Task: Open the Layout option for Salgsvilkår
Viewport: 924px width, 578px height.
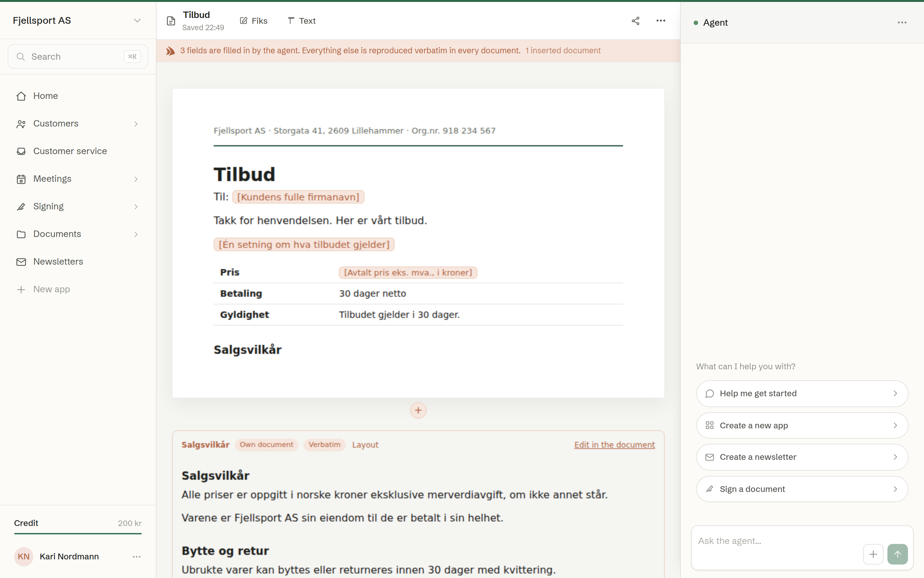Action: point(365,445)
